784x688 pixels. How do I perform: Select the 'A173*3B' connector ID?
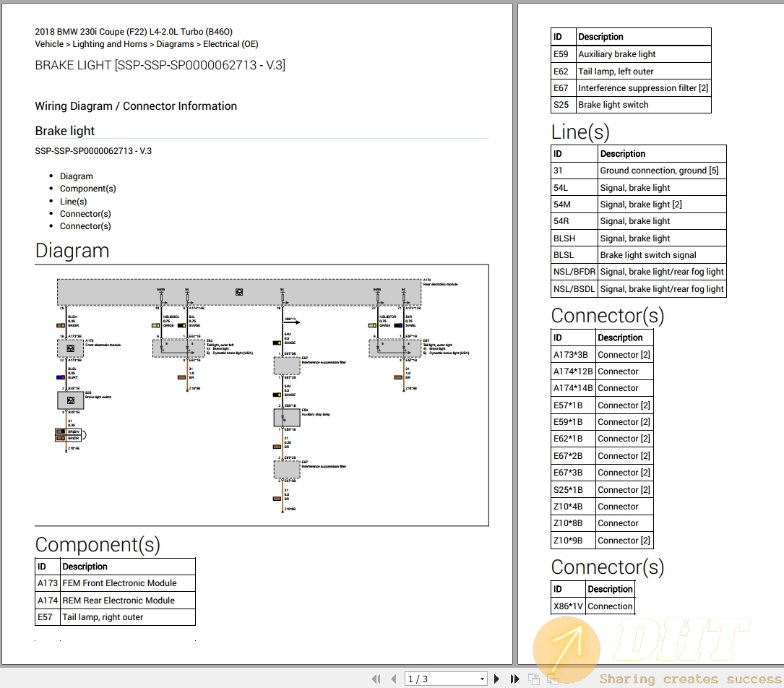573,355
